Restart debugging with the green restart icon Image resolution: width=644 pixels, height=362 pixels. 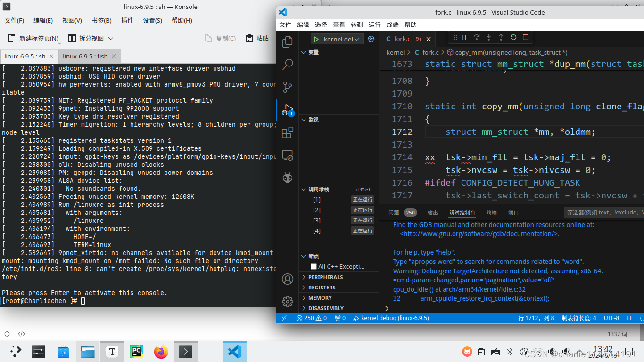pos(513,37)
